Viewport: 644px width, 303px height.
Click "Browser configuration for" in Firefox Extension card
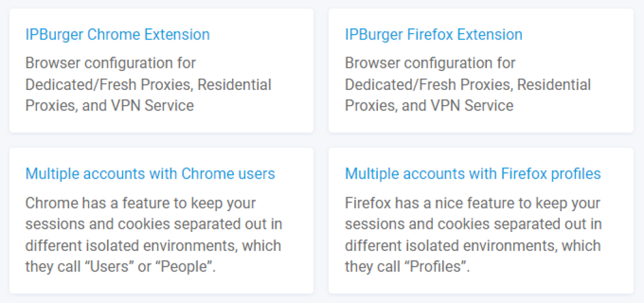(x=430, y=63)
